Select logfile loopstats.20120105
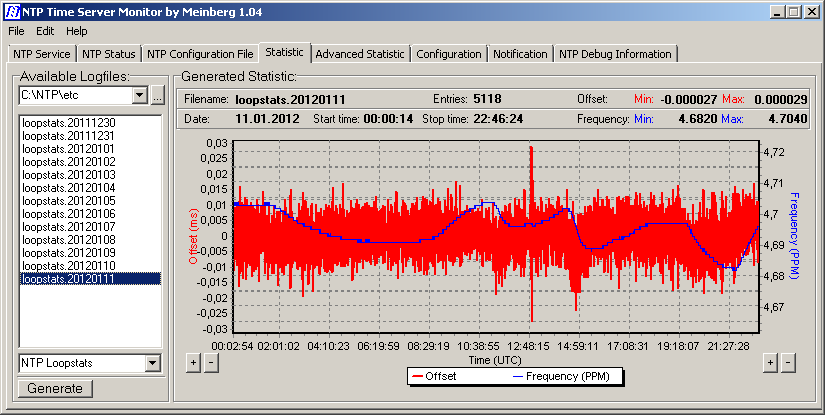The image size is (825, 415). point(90,201)
